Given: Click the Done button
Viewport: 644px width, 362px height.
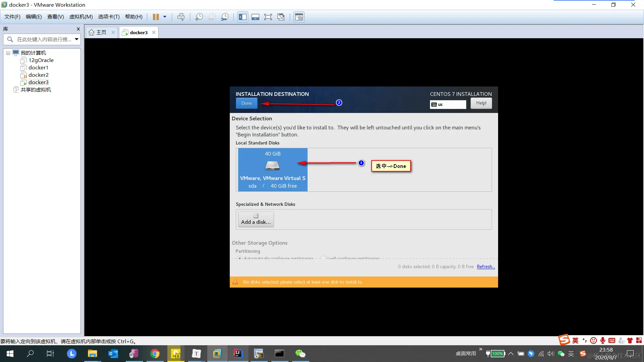Looking at the screenshot, I should click(x=246, y=103).
